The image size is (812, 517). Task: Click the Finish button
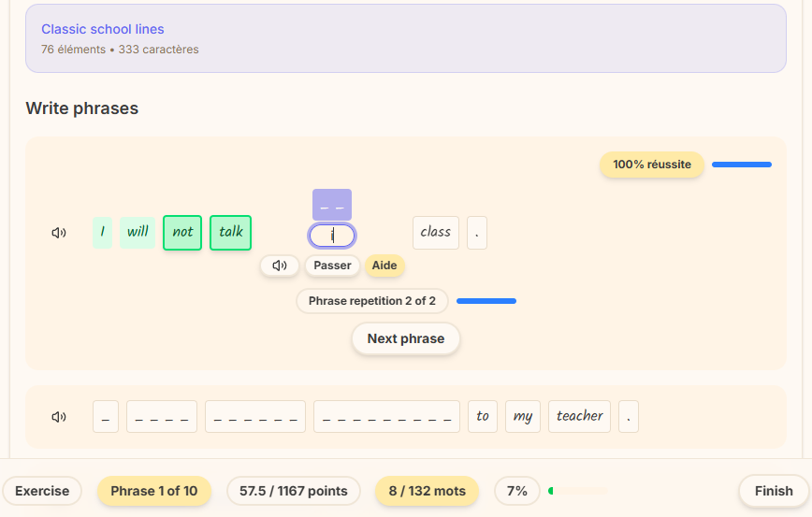click(x=774, y=491)
